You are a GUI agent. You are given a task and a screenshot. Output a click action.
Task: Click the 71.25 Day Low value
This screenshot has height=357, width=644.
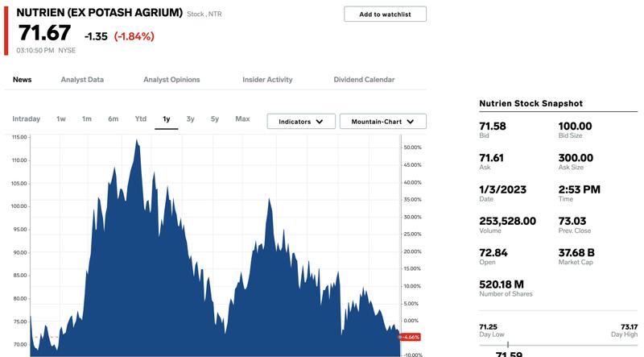tap(488, 327)
